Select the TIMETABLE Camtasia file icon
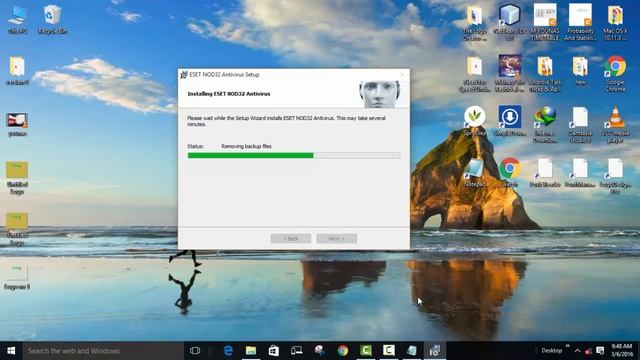This screenshot has width=640, height=360. tap(545, 22)
